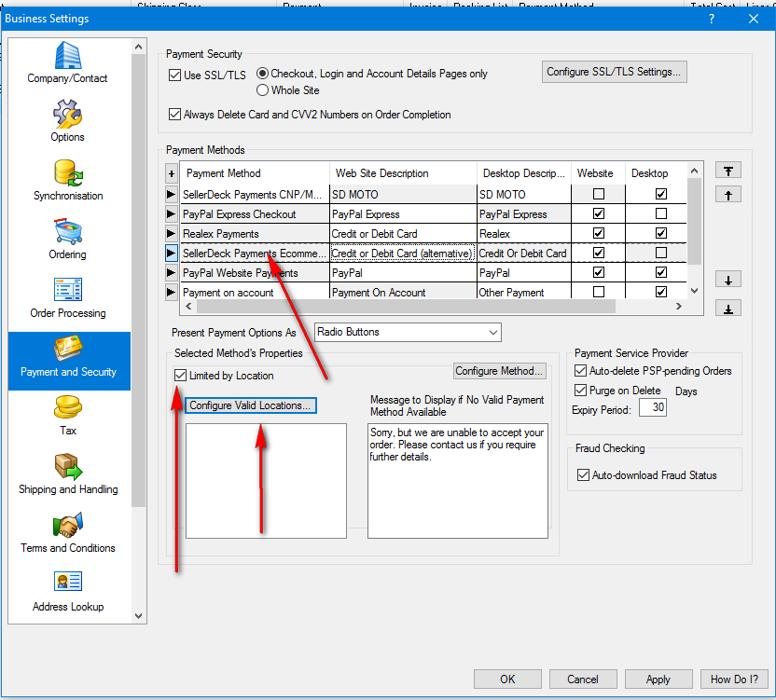The height and width of the screenshot is (700, 776).
Task: Select the Address Lookup icon
Action: click(68, 583)
